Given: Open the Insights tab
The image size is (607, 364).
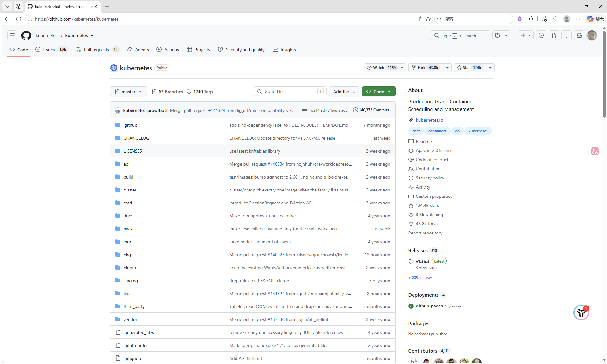Looking at the screenshot, I should click(x=284, y=50).
